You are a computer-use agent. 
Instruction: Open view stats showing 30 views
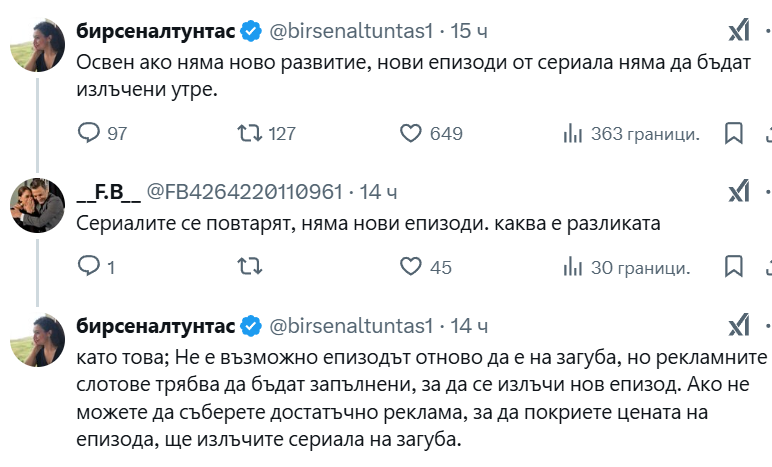coord(573,267)
